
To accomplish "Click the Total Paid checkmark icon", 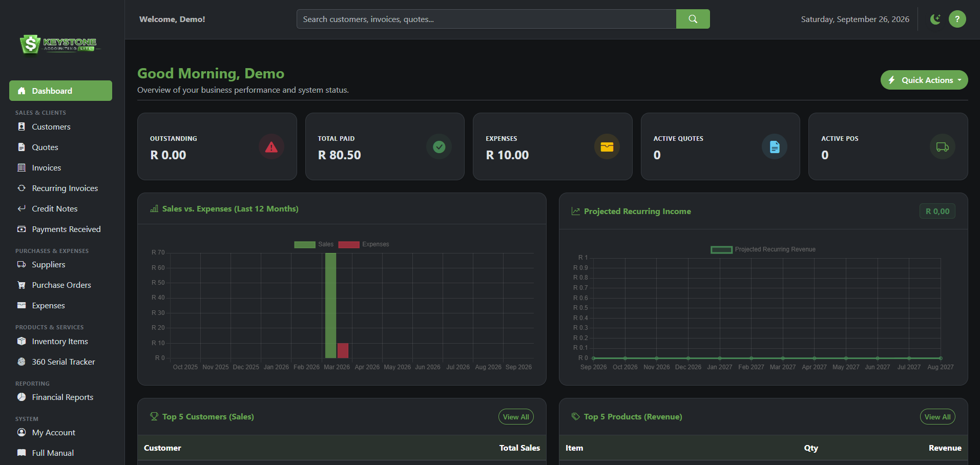I will [x=439, y=147].
